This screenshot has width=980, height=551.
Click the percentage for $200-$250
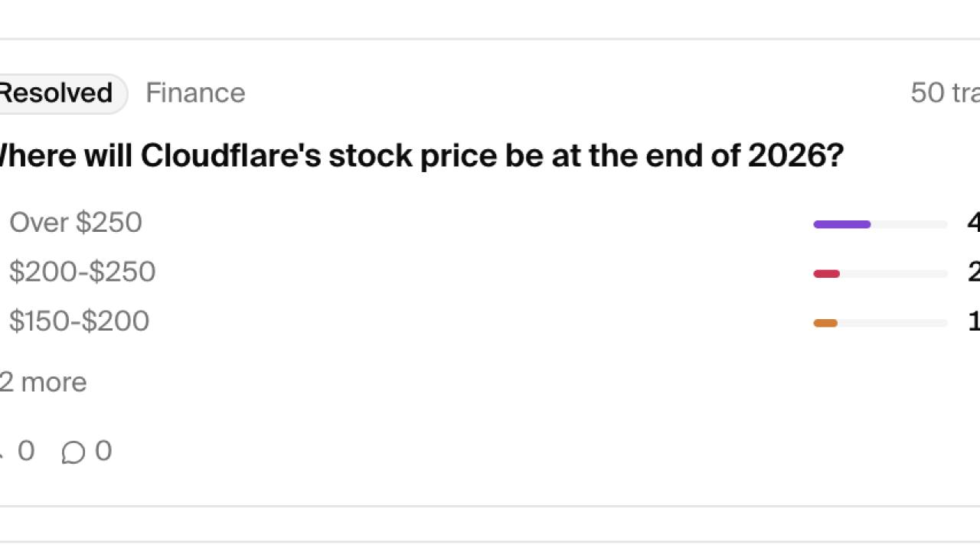(973, 272)
